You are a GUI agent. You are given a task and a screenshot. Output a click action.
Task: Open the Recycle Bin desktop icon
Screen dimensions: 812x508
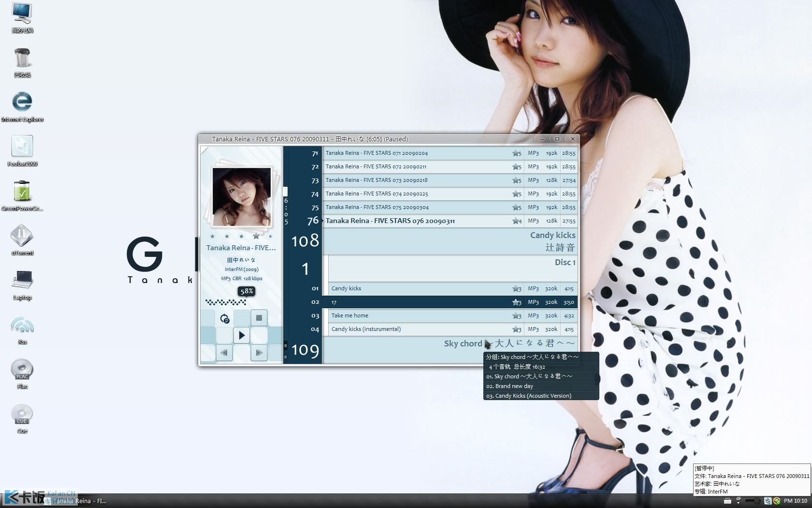[22, 62]
